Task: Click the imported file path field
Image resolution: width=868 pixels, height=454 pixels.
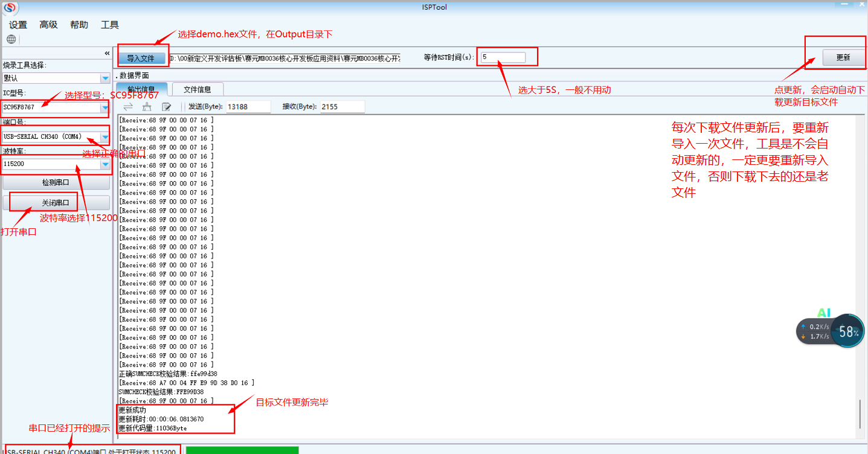Action: pyautogui.click(x=284, y=59)
